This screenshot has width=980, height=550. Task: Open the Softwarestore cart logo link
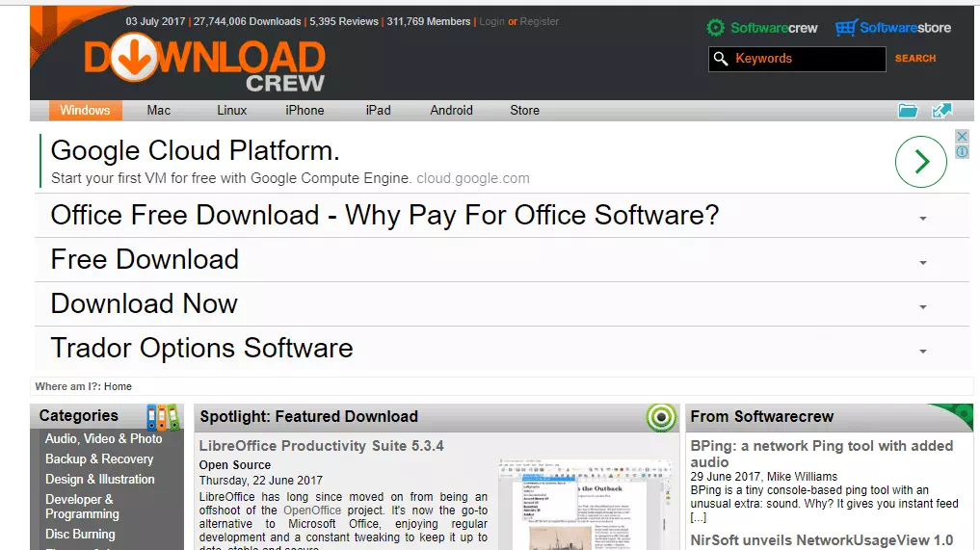pos(893,28)
